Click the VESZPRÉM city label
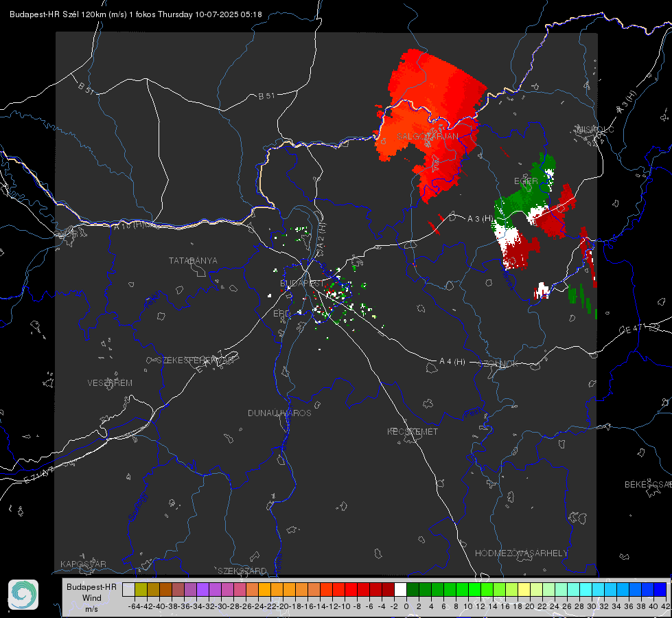This screenshot has height=618, width=672. coord(110,383)
